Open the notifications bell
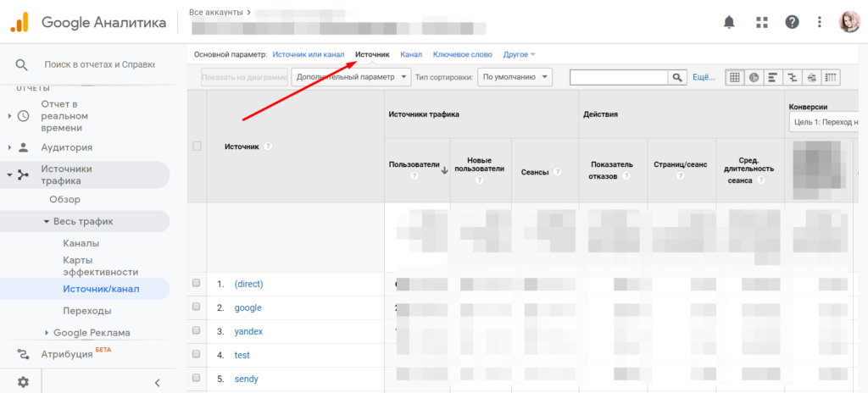Image resolution: width=868 pixels, height=393 pixels. [x=729, y=22]
